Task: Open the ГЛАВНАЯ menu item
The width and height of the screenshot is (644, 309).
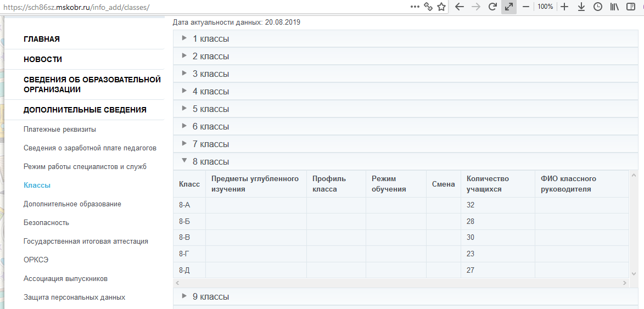Action: 42,40
